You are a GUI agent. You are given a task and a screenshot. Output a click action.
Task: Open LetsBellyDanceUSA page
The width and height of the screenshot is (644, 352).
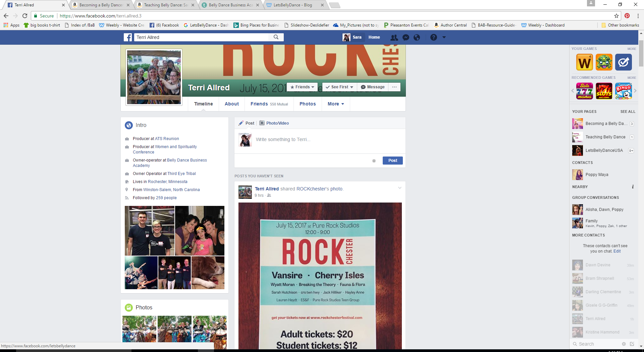tap(604, 150)
